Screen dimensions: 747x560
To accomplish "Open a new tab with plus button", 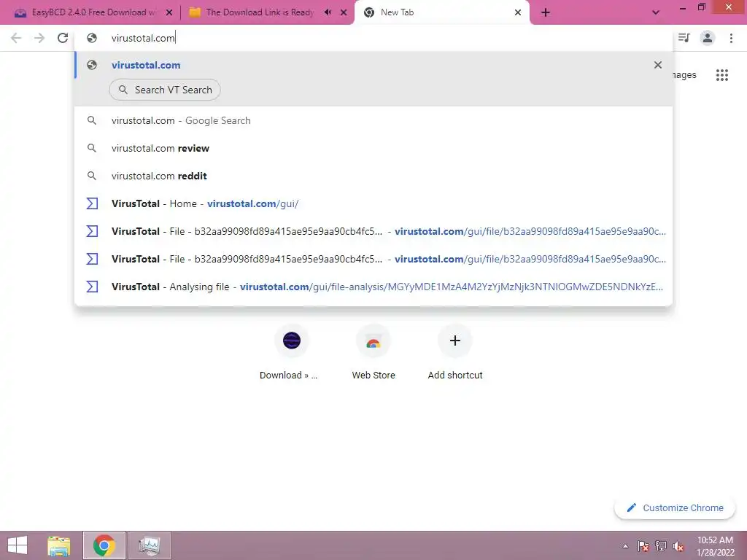I will pyautogui.click(x=546, y=13).
